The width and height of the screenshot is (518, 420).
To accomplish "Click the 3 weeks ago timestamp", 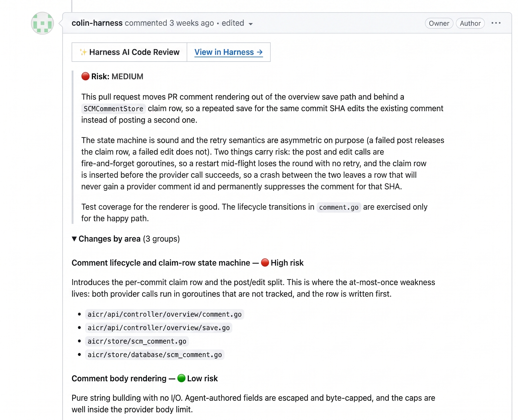I will (192, 23).
